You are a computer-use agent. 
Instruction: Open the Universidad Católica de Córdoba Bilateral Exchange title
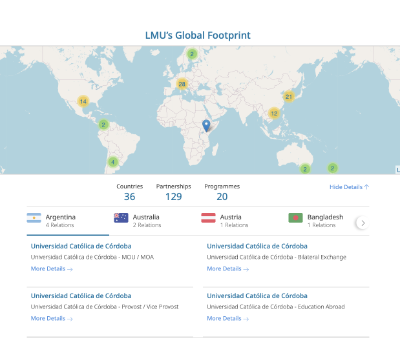tap(257, 246)
